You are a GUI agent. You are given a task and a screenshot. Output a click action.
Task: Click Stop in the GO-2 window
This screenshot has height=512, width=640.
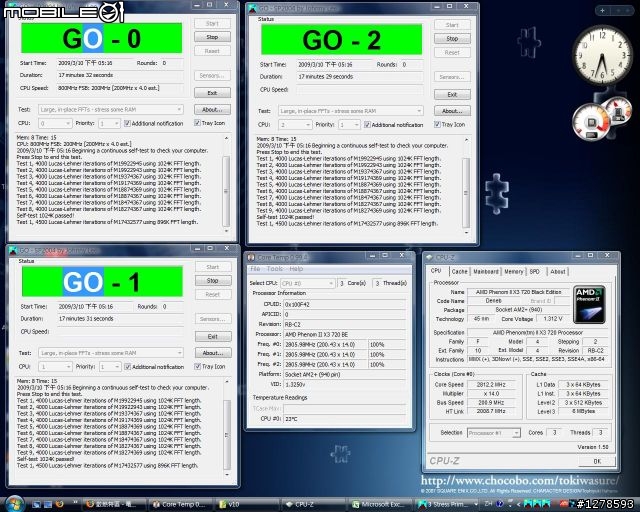tap(452, 39)
